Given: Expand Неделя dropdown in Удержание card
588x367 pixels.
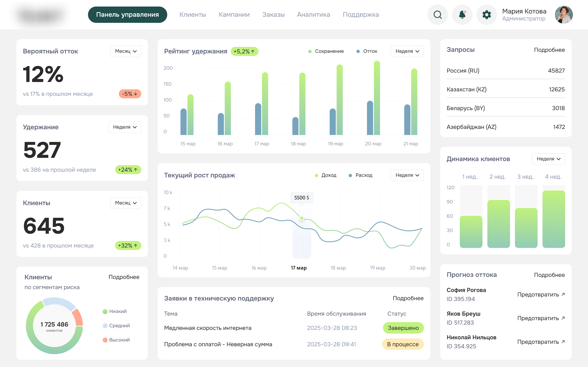Looking at the screenshot, I should click(x=125, y=127).
